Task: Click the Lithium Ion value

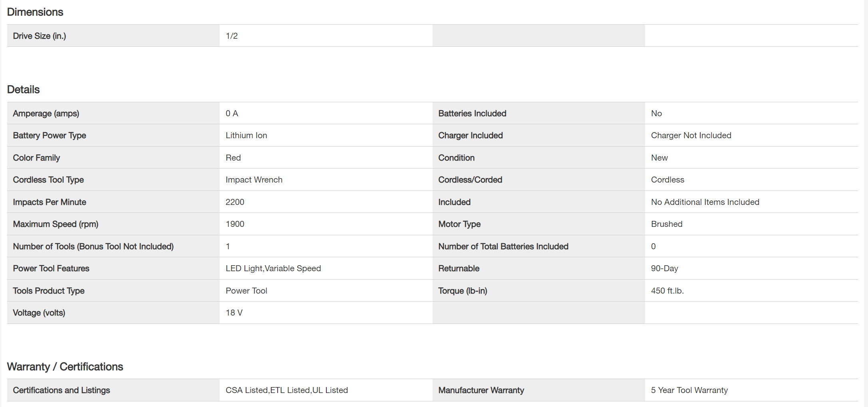Action: point(246,135)
